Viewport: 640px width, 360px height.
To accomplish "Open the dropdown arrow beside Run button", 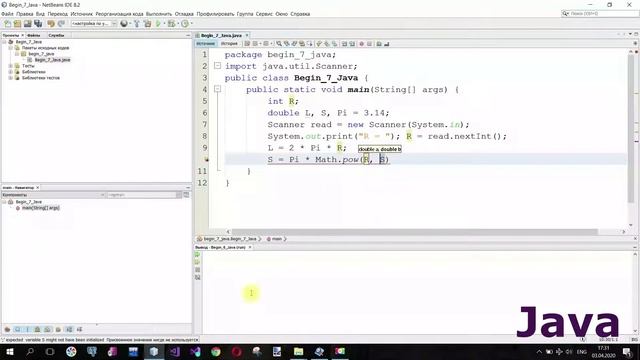I will 164,24.
